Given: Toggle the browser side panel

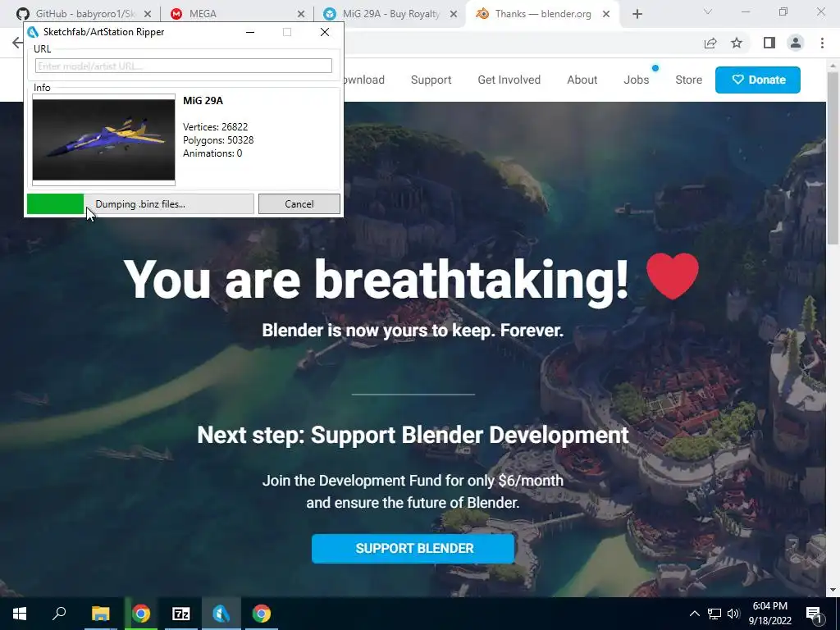Looking at the screenshot, I should pos(769,43).
